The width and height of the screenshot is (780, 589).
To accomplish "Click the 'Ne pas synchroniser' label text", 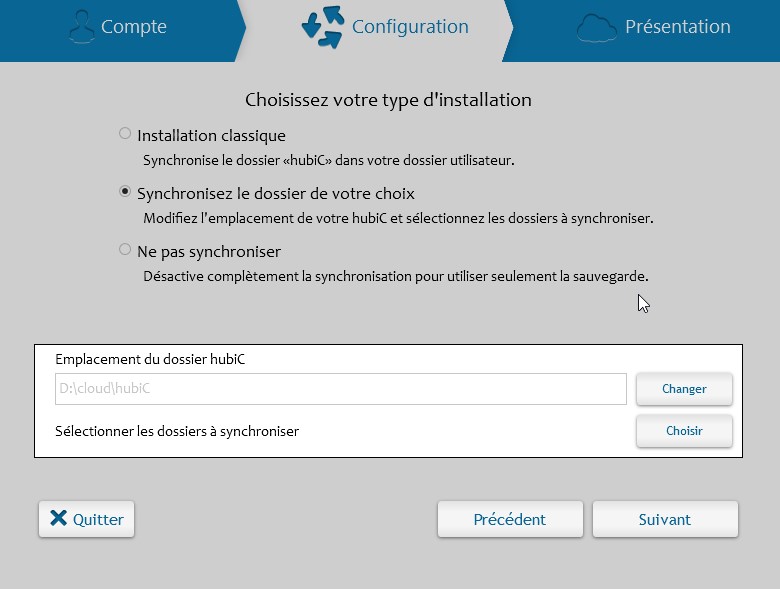I will (x=209, y=251).
